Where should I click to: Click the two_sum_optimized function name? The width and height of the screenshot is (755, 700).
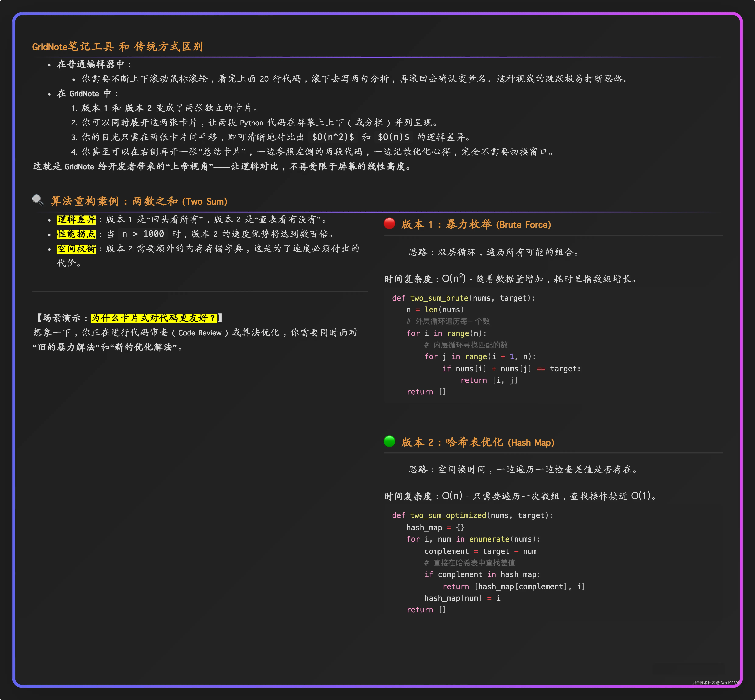click(448, 515)
